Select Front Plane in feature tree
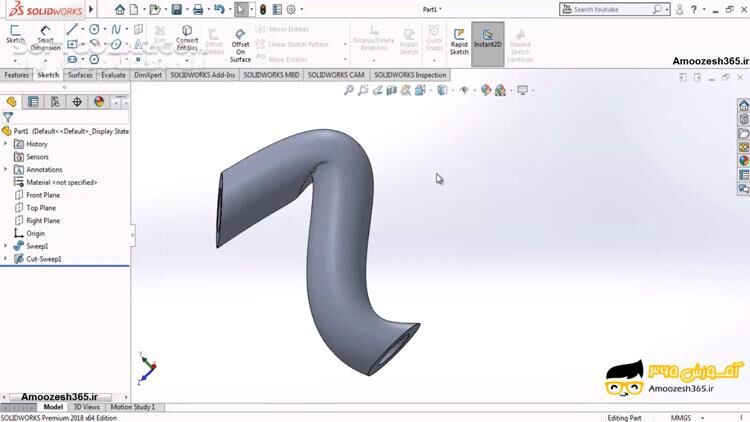This screenshot has height=422, width=750. point(42,195)
